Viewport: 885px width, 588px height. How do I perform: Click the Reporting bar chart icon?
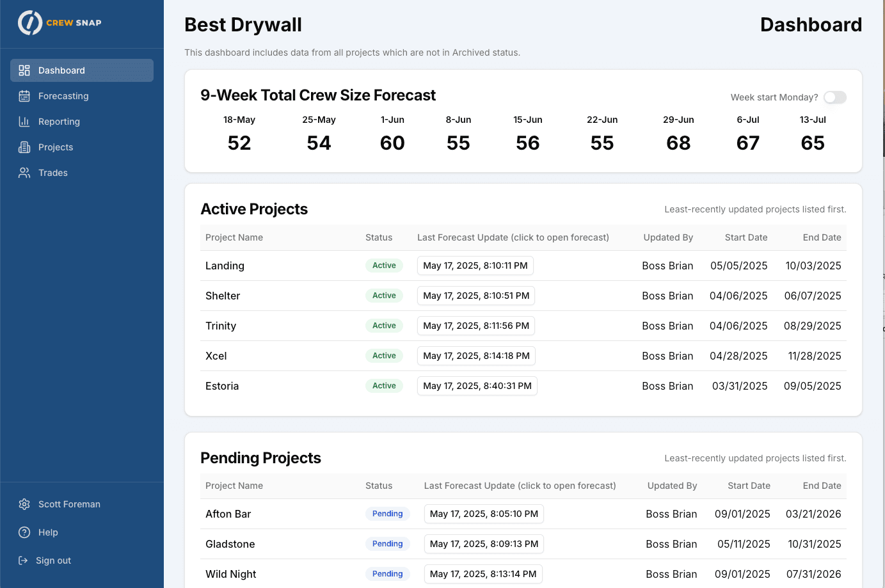(x=24, y=122)
